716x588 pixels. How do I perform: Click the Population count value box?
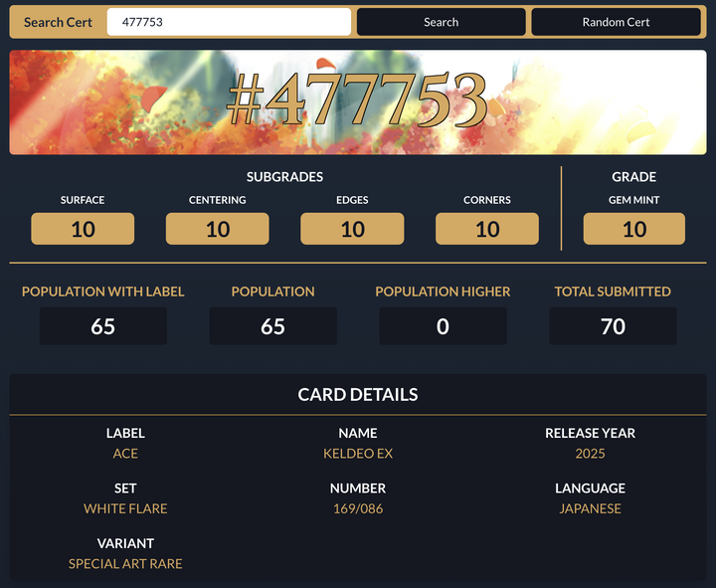click(x=272, y=326)
